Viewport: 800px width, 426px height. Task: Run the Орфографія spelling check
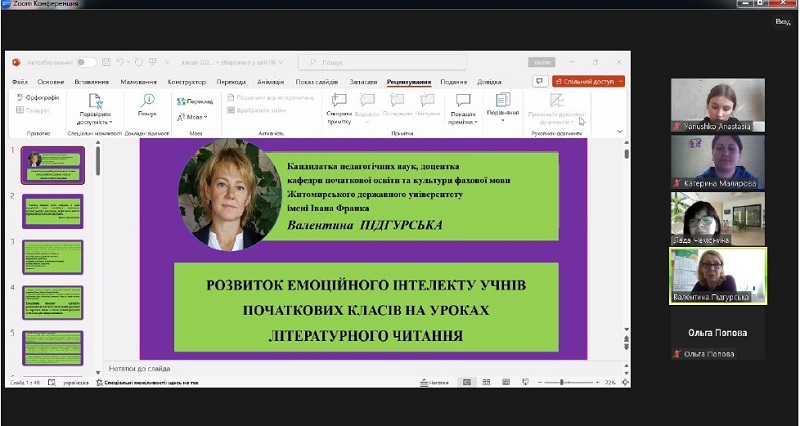[38, 98]
